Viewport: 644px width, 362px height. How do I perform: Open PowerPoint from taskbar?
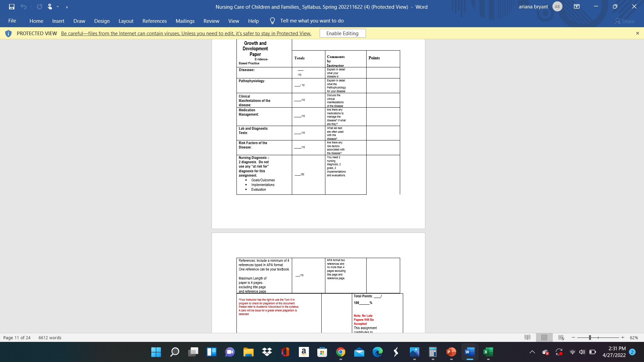pos(451,352)
